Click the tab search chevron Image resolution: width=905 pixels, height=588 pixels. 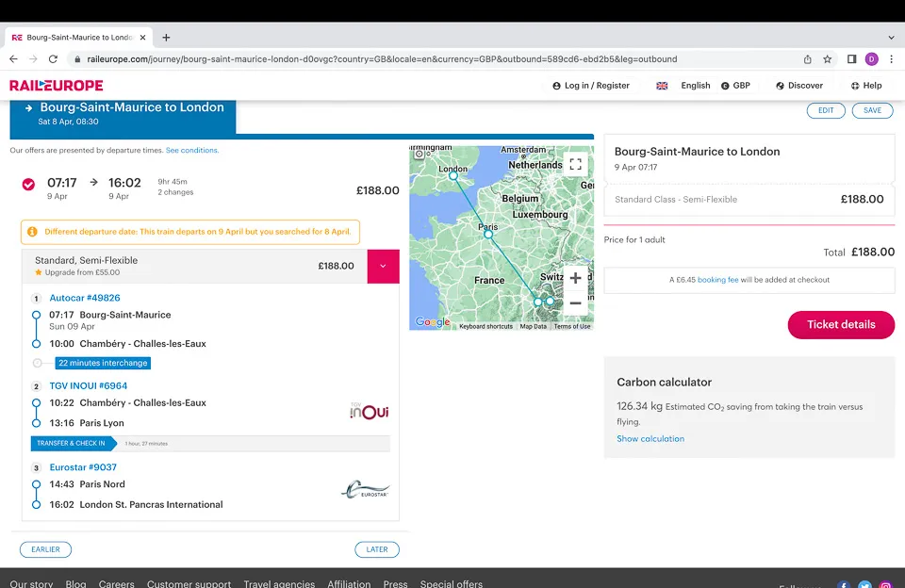click(891, 38)
